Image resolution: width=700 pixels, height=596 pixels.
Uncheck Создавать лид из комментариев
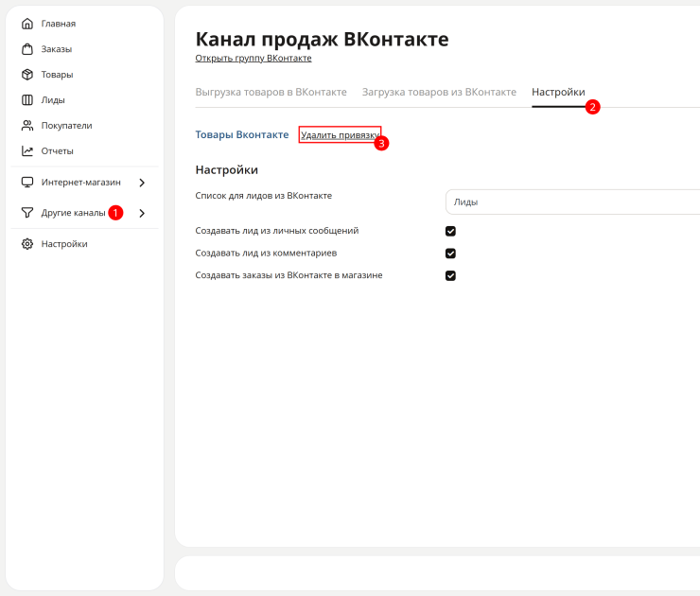[x=450, y=254]
